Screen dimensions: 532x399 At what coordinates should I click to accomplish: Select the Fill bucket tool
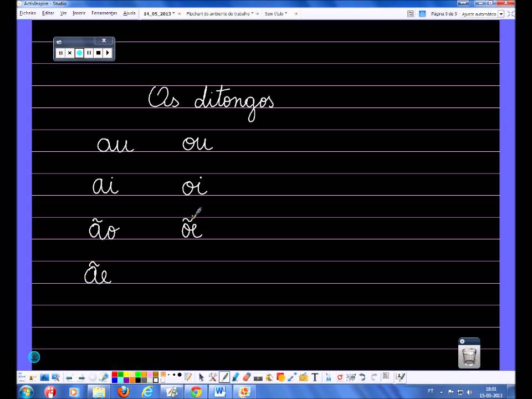[x=269, y=377]
